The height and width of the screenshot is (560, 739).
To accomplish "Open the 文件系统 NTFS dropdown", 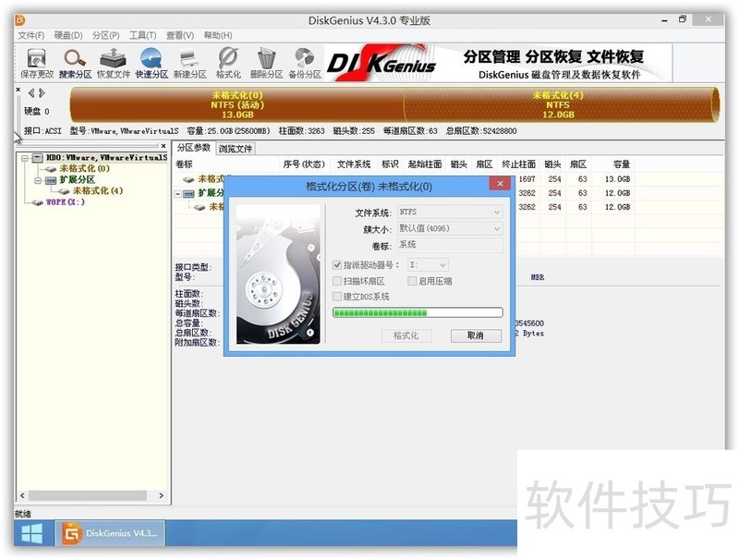I will 450,213.
